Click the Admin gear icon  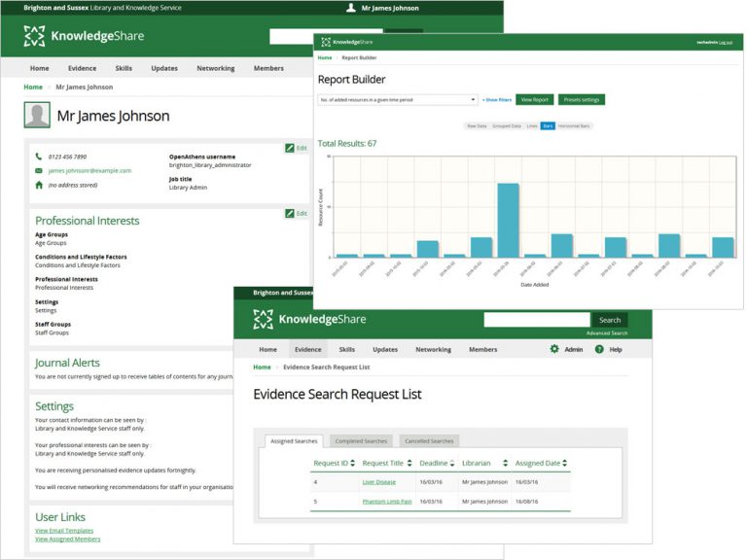554,349
